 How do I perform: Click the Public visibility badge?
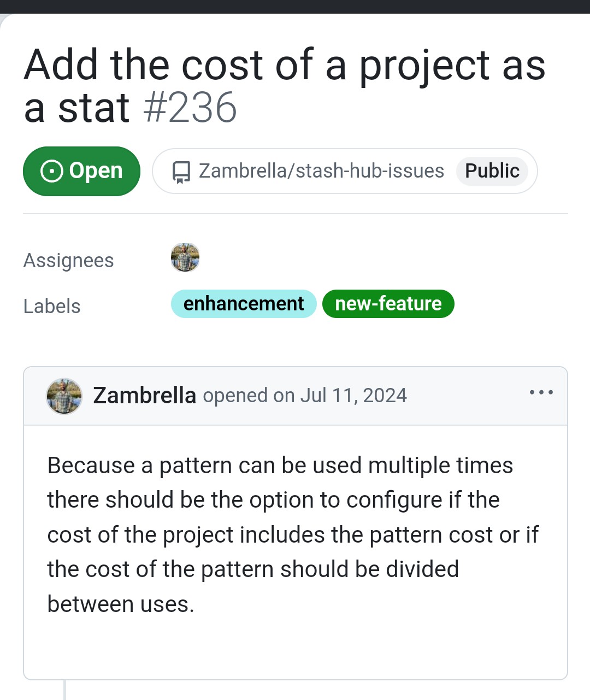click(x=492, y=170)
